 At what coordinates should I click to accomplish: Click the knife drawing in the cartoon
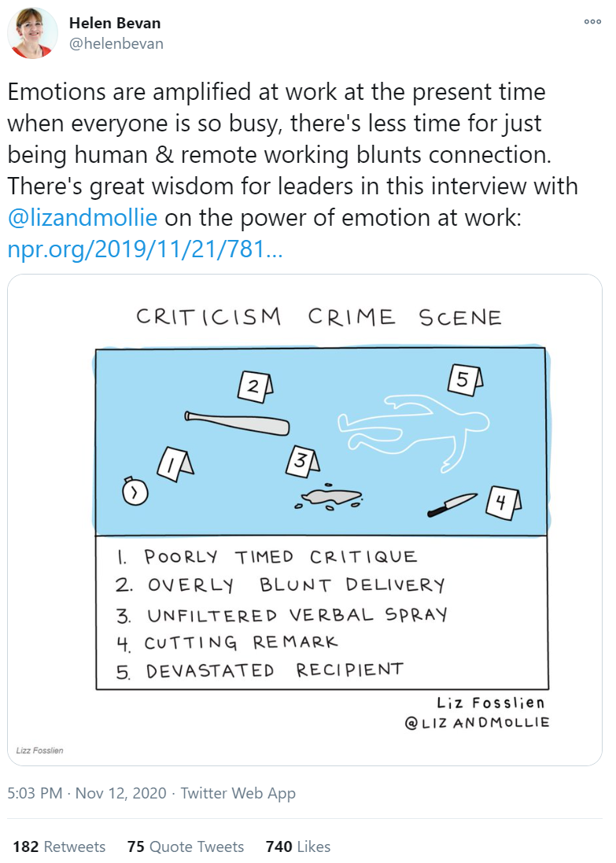tap(452, 505)
